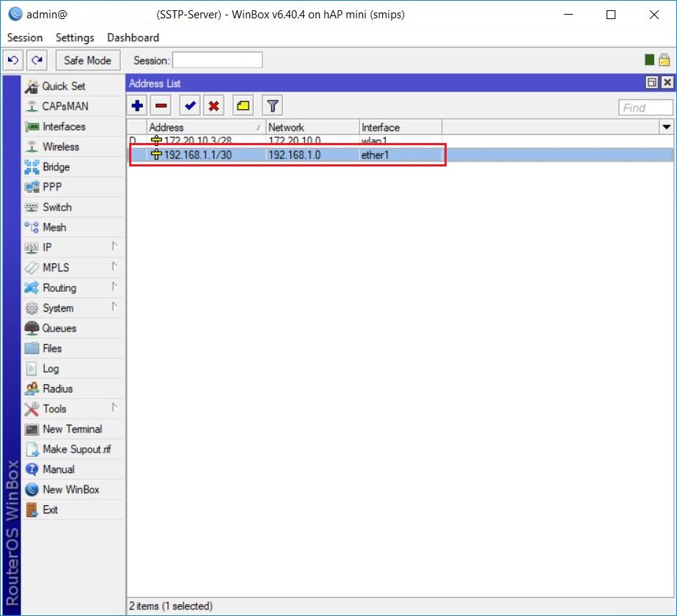The image size is (677, 616).
Task: Click the Routing menu icon
Action: click(32, 288)
